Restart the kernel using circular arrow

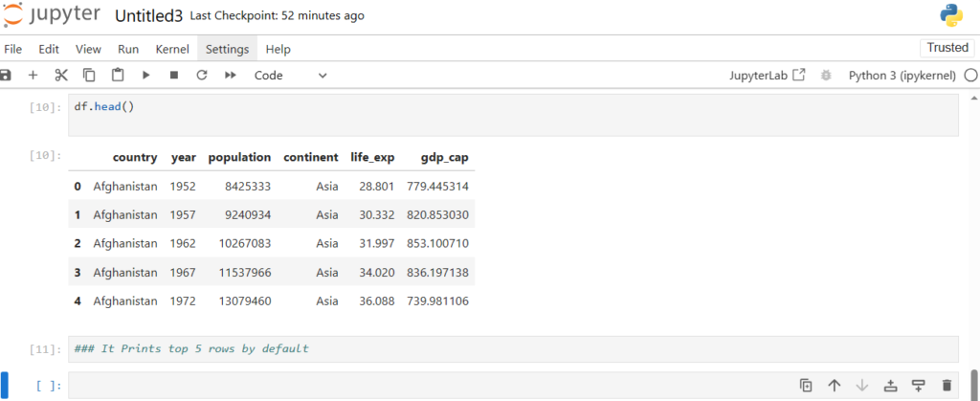(x=202, y=75)
